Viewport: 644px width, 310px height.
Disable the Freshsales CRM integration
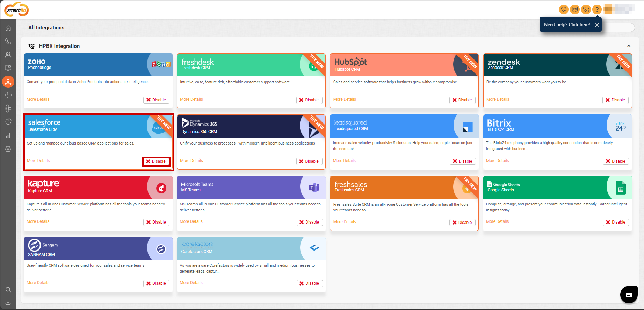(x=462, y=223)
